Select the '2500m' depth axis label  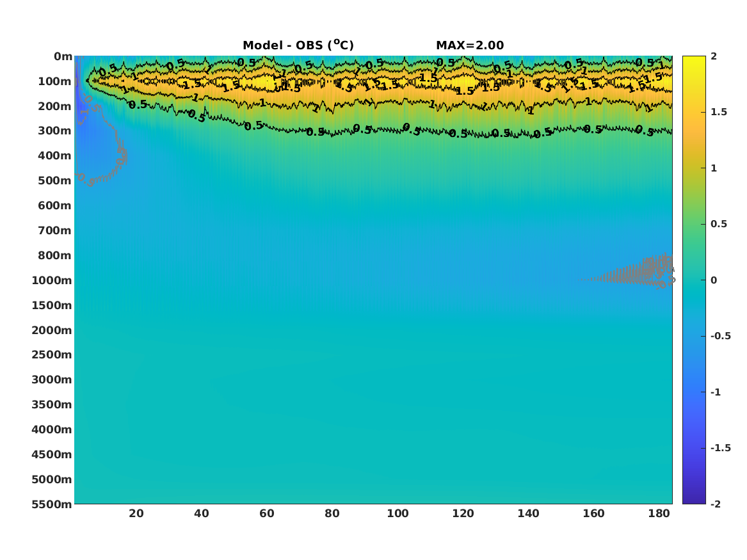[x=52, y=355]
